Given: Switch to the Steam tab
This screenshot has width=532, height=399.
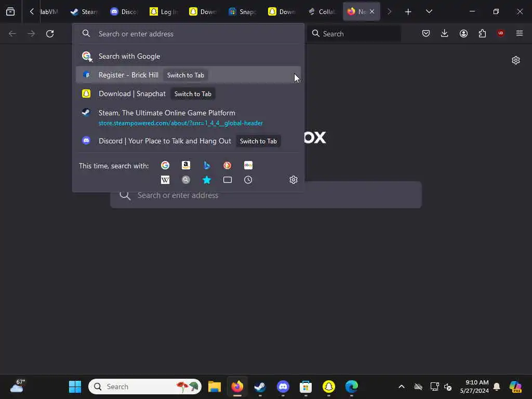Looking at the screenshot, I should pos(84,12).
